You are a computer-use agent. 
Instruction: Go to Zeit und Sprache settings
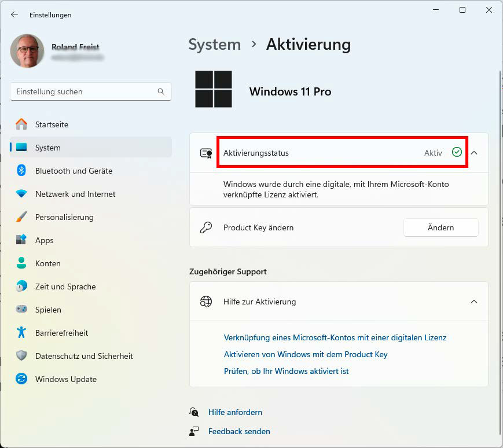tap(65, 287)
